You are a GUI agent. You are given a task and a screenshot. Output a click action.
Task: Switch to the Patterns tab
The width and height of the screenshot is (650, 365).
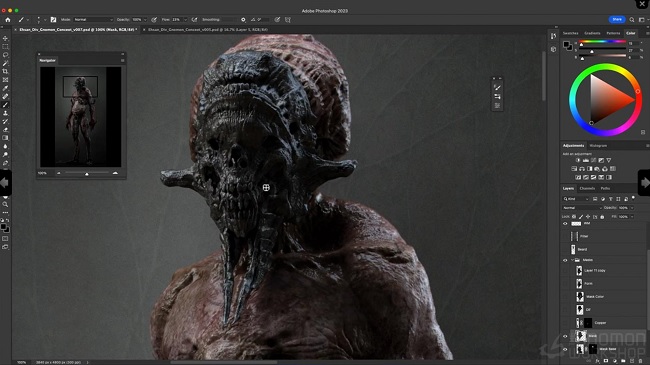[613, 33]
